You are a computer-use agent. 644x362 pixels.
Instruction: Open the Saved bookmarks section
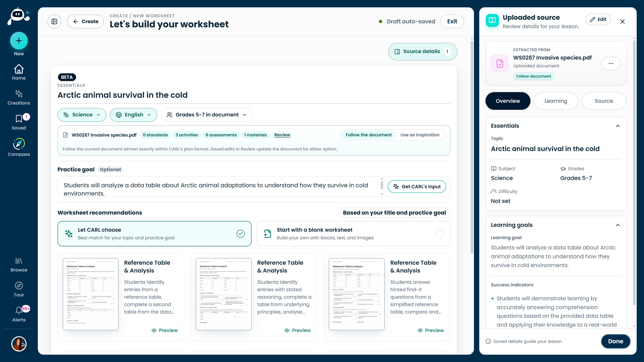[19, 122]
